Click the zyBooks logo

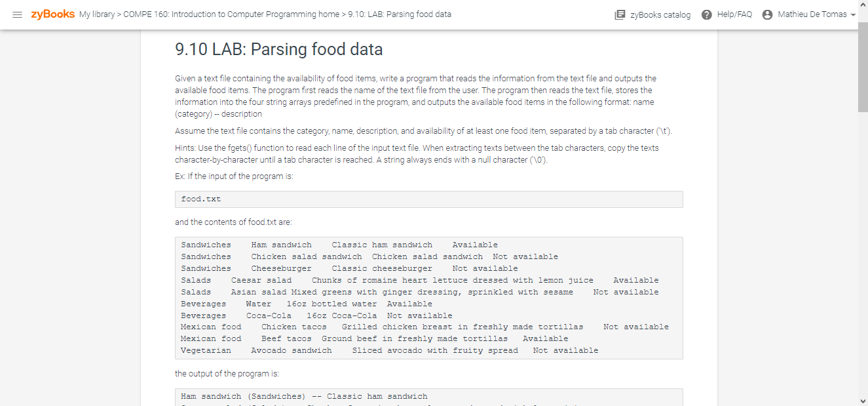[x=53, y=14]
